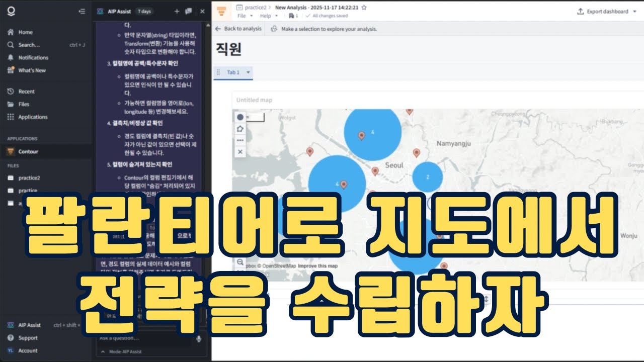This screenshot has width=644, height=362.
Task: Start a new AIP Assist chat with the plus icon
Action: pos(177,11)
